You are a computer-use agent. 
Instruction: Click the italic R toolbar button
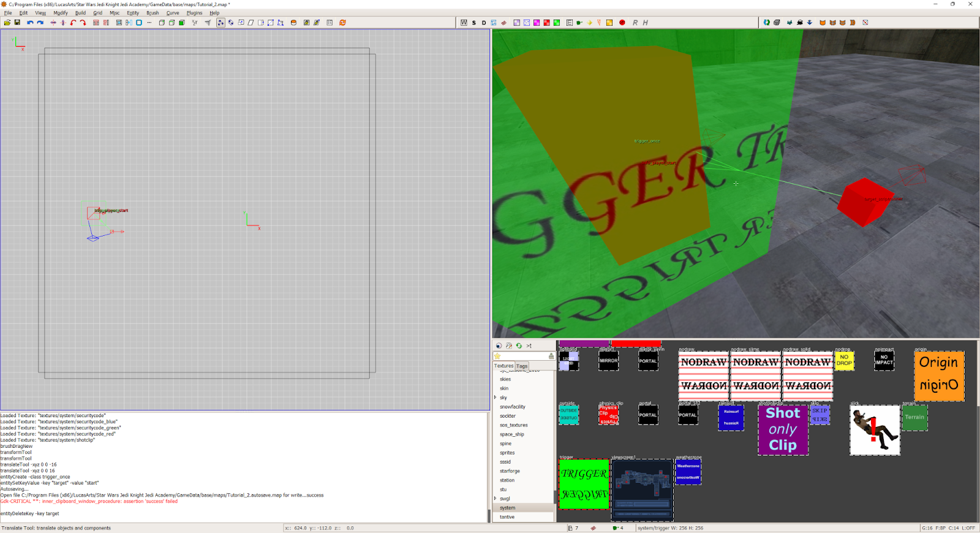pyautogui.click(x=635, y=23)
